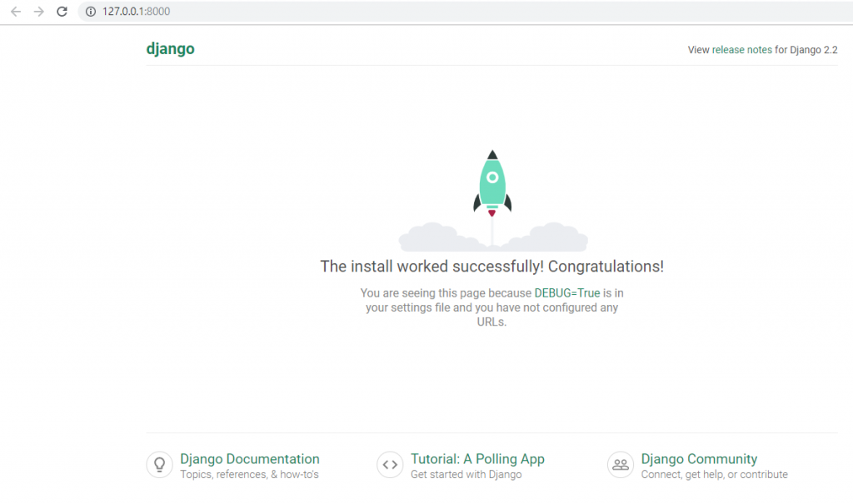Open the release notes link
The width and height of the screenshot is (853, 504).
741,49
